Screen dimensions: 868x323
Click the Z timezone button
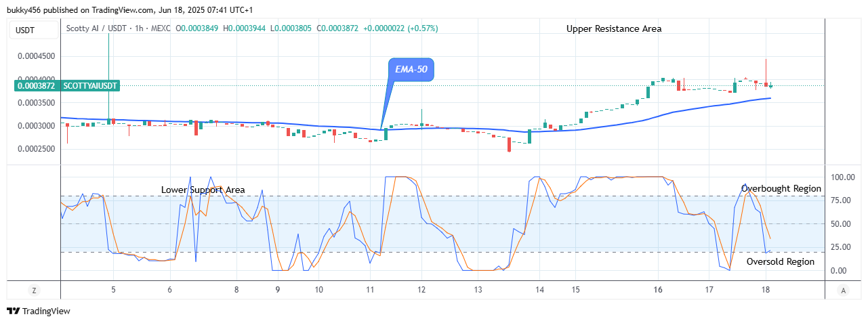point(34,290)
